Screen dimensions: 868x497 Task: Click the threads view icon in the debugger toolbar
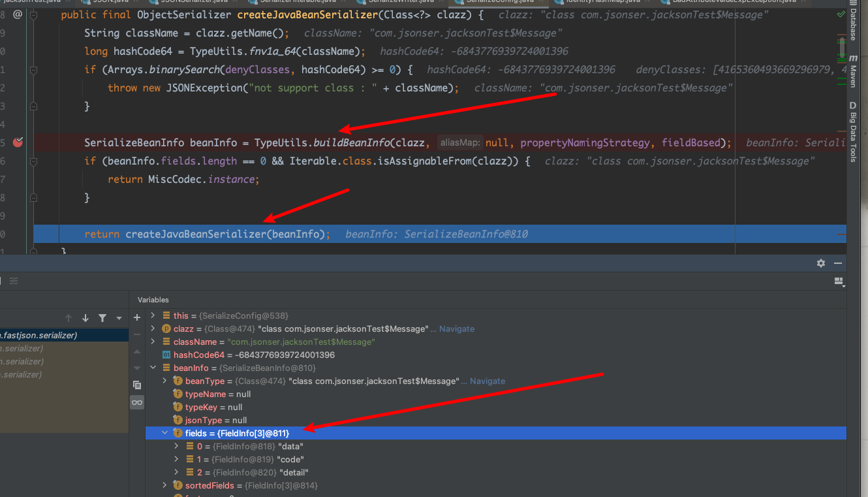[13, 281]
